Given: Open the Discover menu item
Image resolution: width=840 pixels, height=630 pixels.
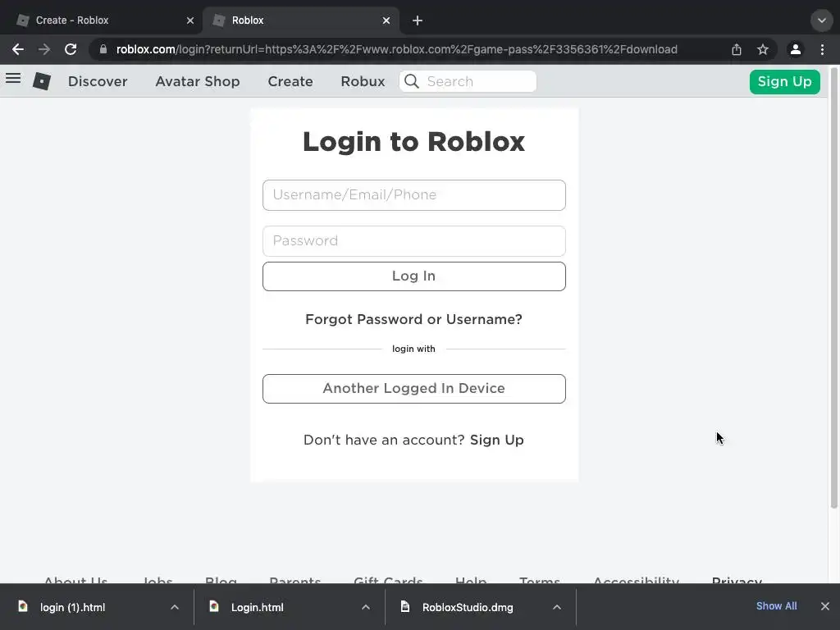Looking at the screenshot, I should [98, 81].
